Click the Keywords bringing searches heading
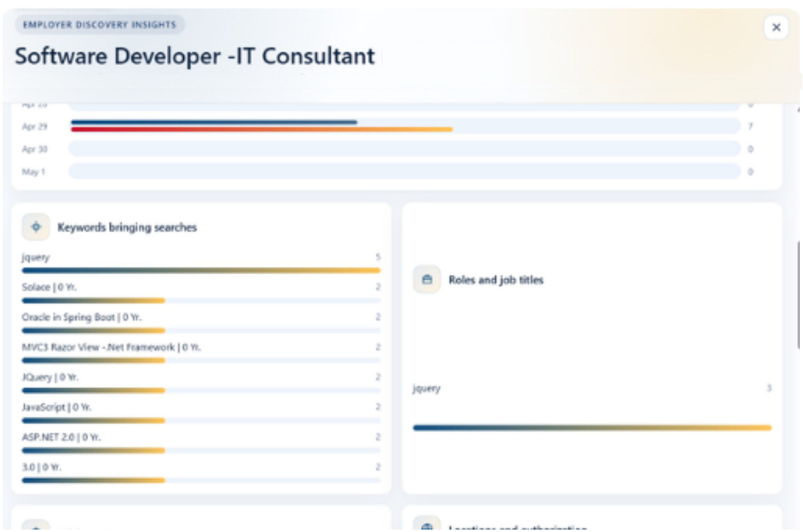Viewport: 803px width, 532px height. click(127, 227)
